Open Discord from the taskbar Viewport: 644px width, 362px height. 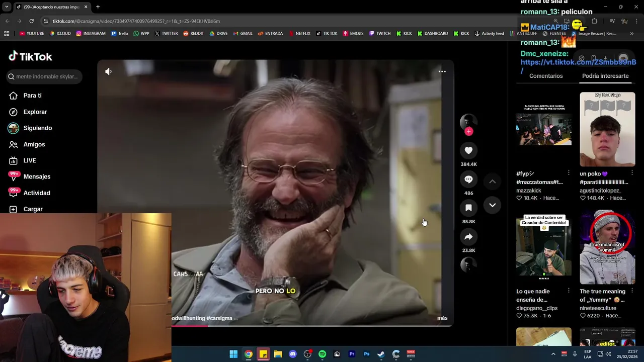[293, 354]
